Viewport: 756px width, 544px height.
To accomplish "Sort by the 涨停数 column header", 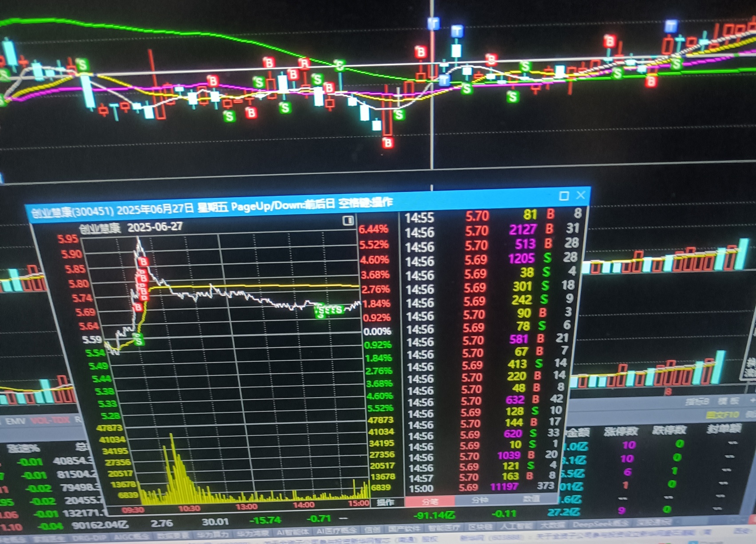I will (x=620, y=431).
